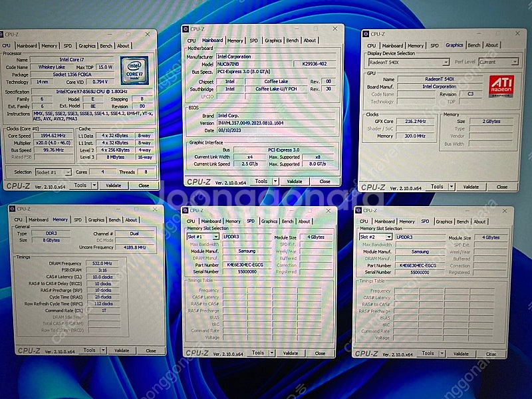Select About tab in Slot #2 SPD window
This screenshot has height=399, width=532.
pyautogui.click(x=479, y=221)
